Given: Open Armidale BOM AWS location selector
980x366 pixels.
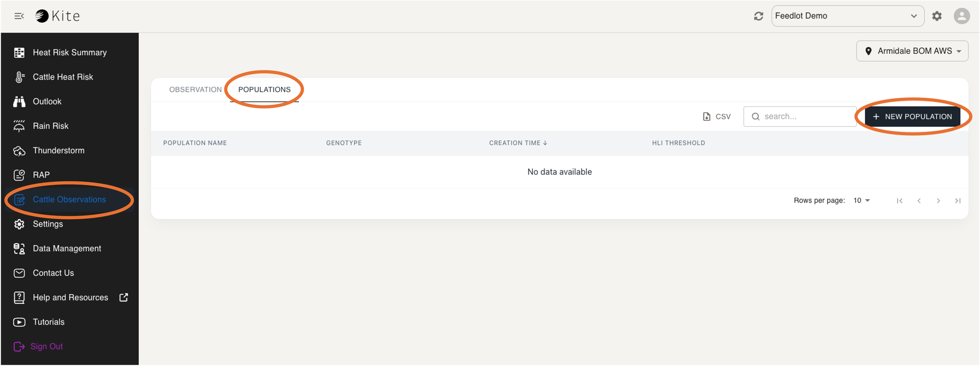Looking at the screenshot, I should coord(912,51).
